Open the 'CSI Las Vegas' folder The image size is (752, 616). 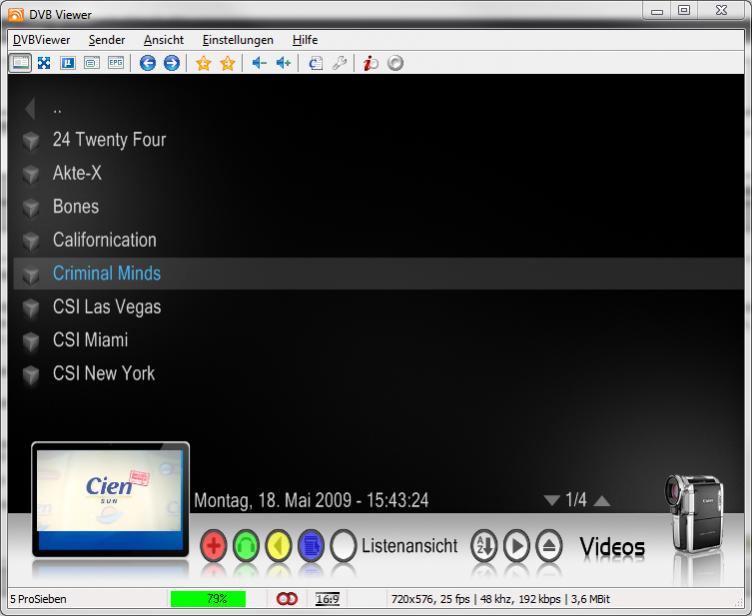107,307
